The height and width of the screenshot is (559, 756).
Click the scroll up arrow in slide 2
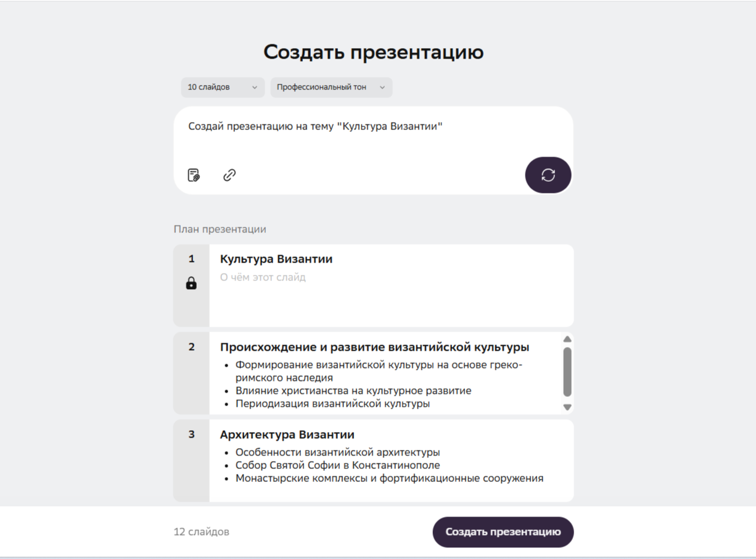[567, 340]
